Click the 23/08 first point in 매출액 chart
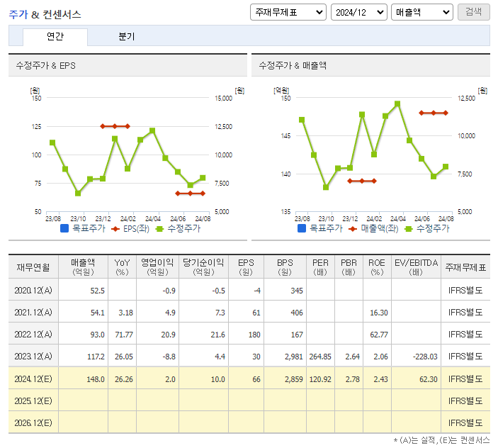This screenshot has height=448, width=498. coord(302,120)
